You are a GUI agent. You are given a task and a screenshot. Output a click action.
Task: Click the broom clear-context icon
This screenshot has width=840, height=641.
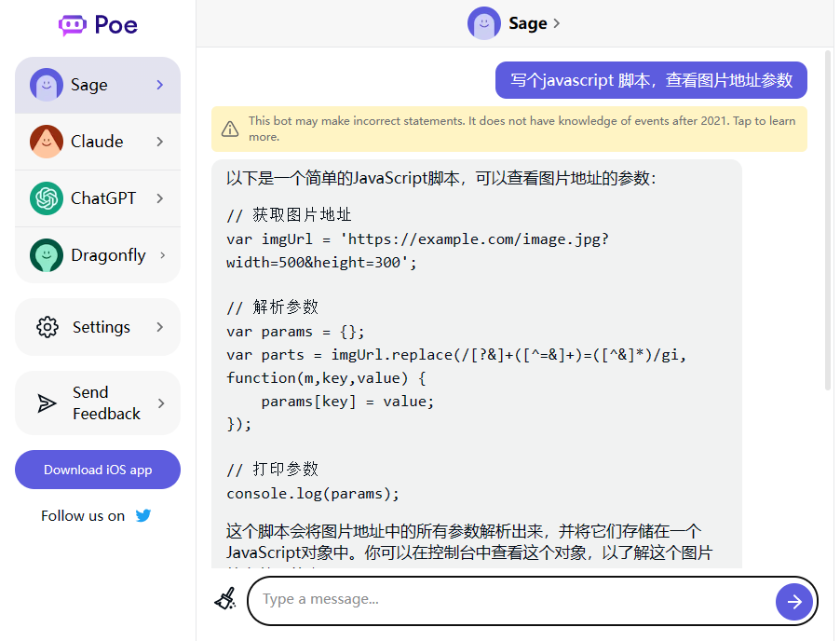tap(225, 599)
